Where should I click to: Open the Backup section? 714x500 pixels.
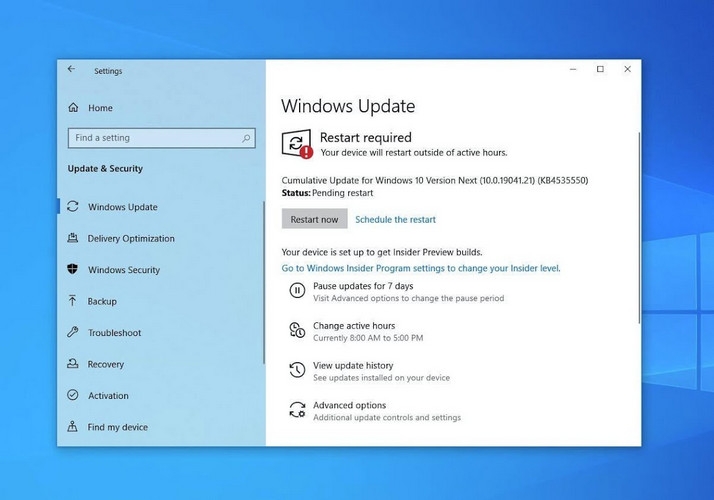click(102, 301)
